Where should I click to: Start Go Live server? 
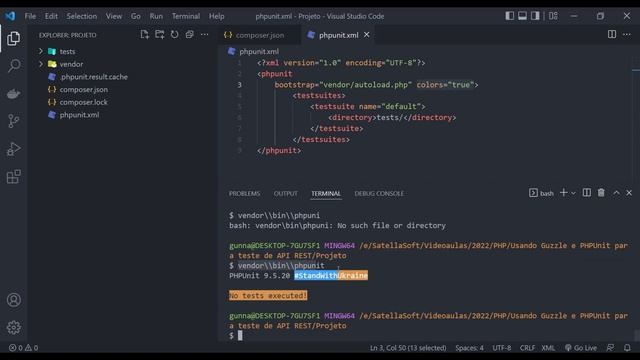coord(581,348)
